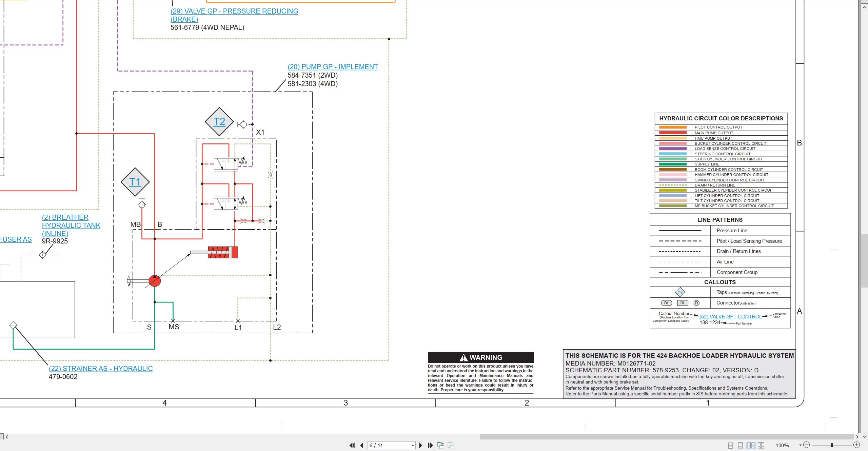The image size is (868, 451).
Task: Click the truncated FUSER AS link
Action: tap(16, 239)
